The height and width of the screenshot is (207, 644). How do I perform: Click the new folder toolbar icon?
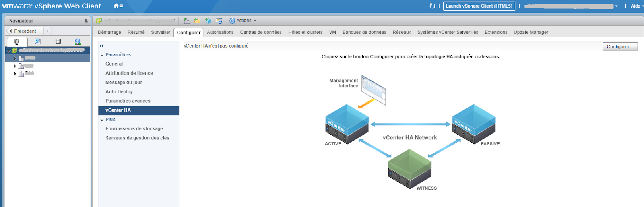(197, 21)
